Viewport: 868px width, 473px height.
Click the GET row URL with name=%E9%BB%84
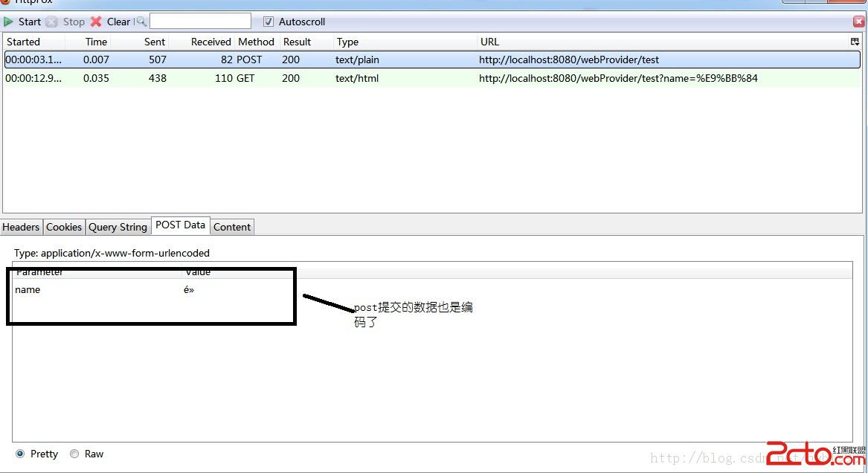click(618, 78)
